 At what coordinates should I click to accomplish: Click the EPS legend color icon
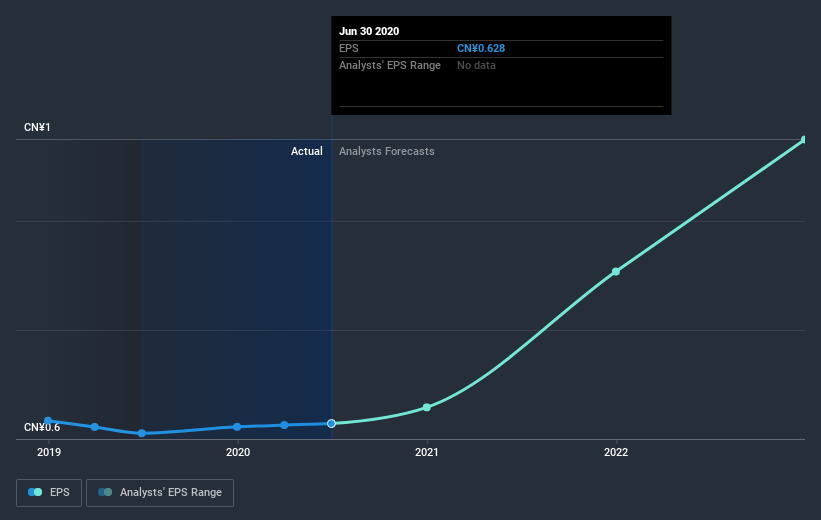click(35, 492)
